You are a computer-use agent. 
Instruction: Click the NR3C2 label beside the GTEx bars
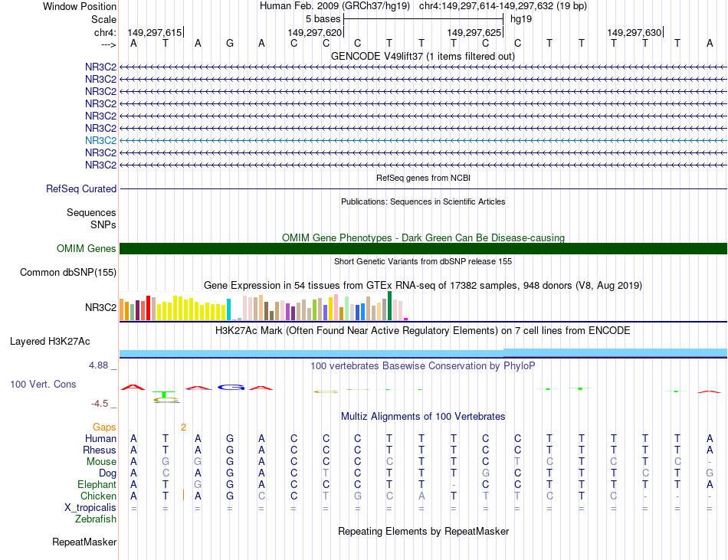click(x=100, y=307)
